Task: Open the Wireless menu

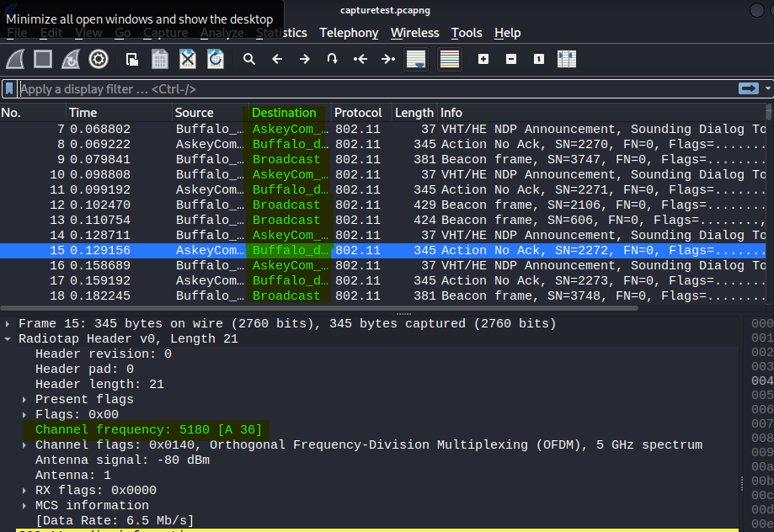Action: (414, 33)
